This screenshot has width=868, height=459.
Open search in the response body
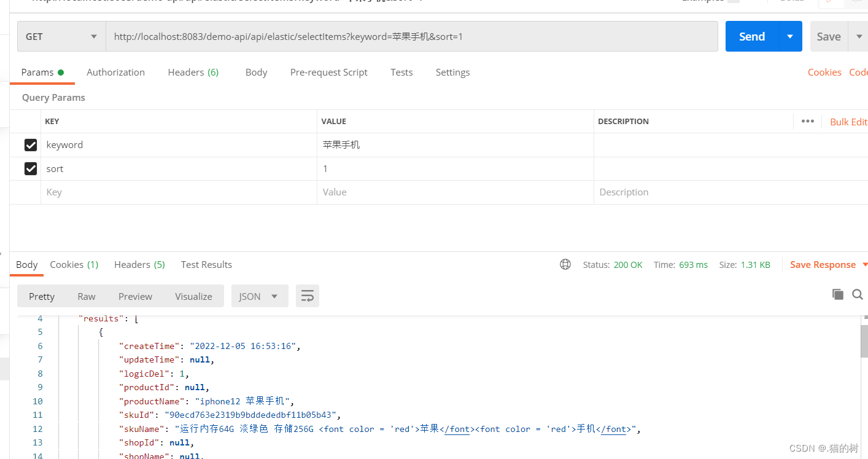click(x=858, y=295)
